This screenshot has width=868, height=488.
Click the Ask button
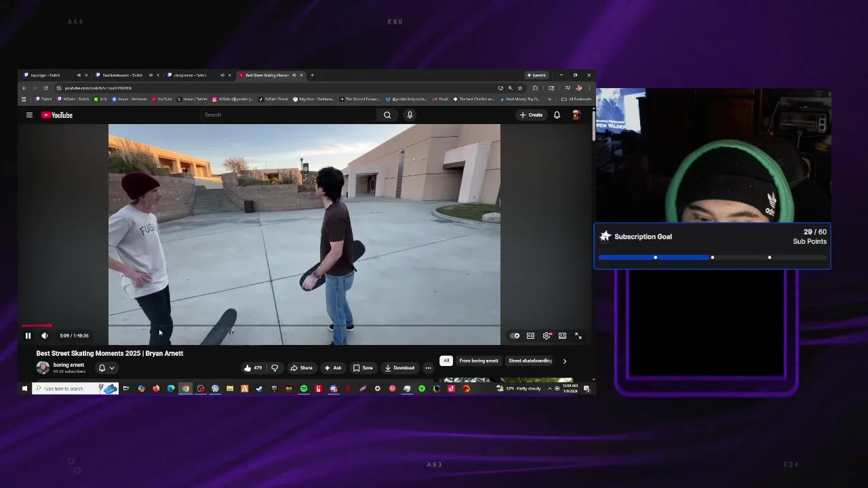tap(333, 368)
